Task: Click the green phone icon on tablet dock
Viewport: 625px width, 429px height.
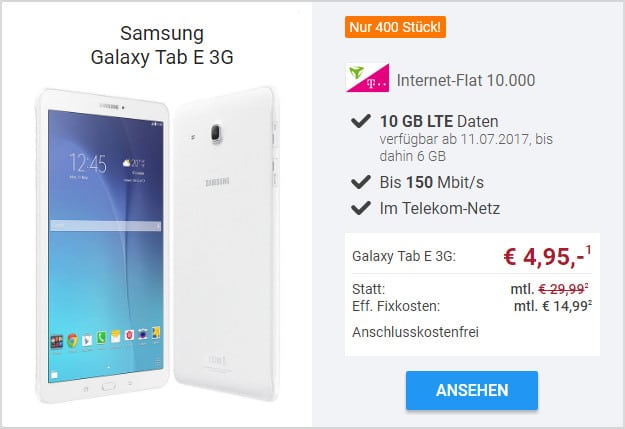Action: (x=101, y=338)
